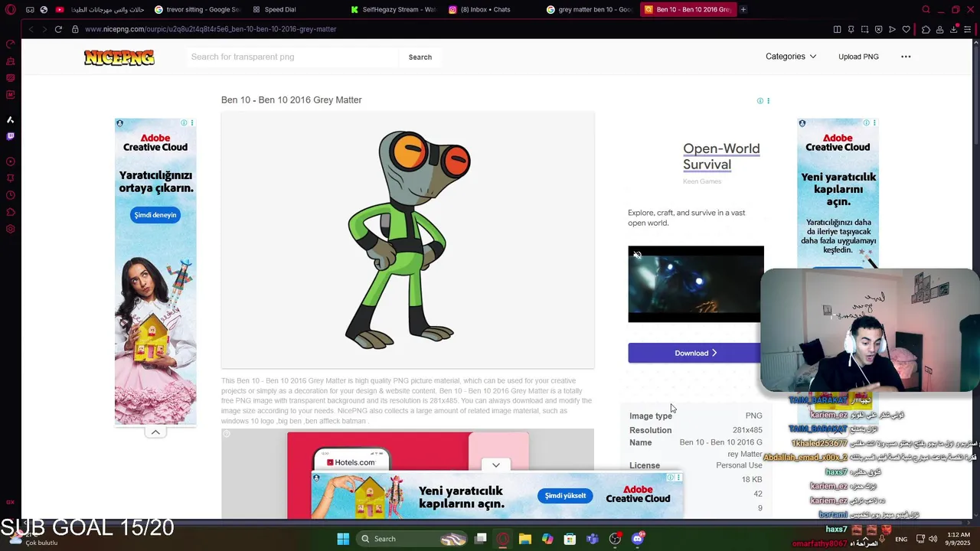Screen dimensions: 980x551
Task: Open the history clock icon in sidebar
Action: coord(10,195)
